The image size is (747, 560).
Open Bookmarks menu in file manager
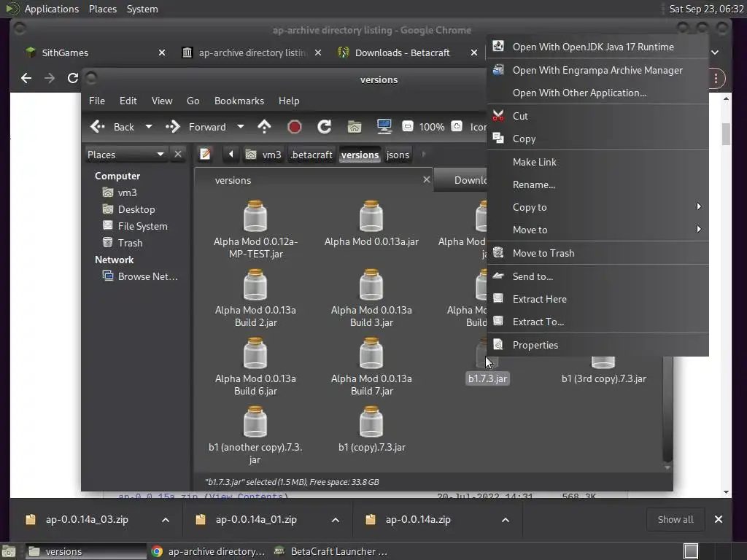(239, 101)
